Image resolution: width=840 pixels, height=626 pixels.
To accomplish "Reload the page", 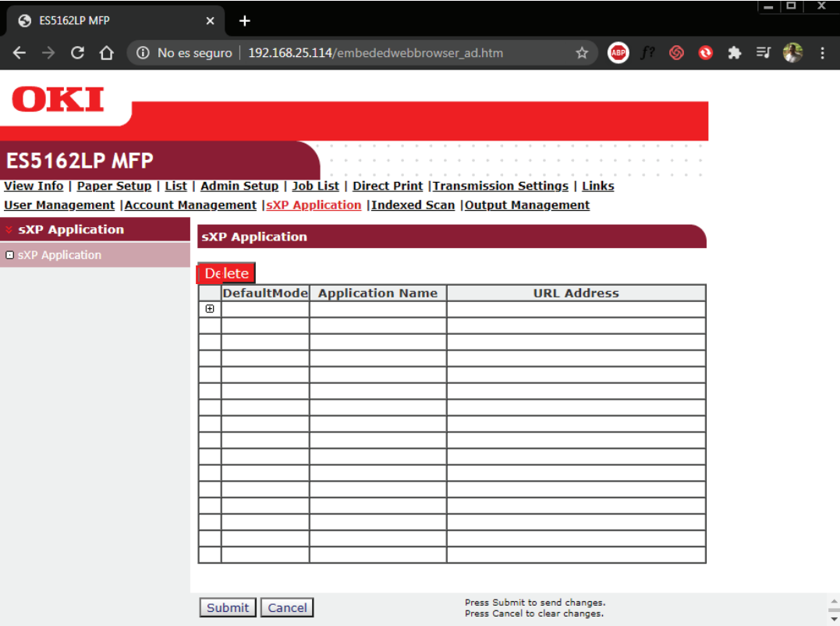I will (x=77, y=53).
